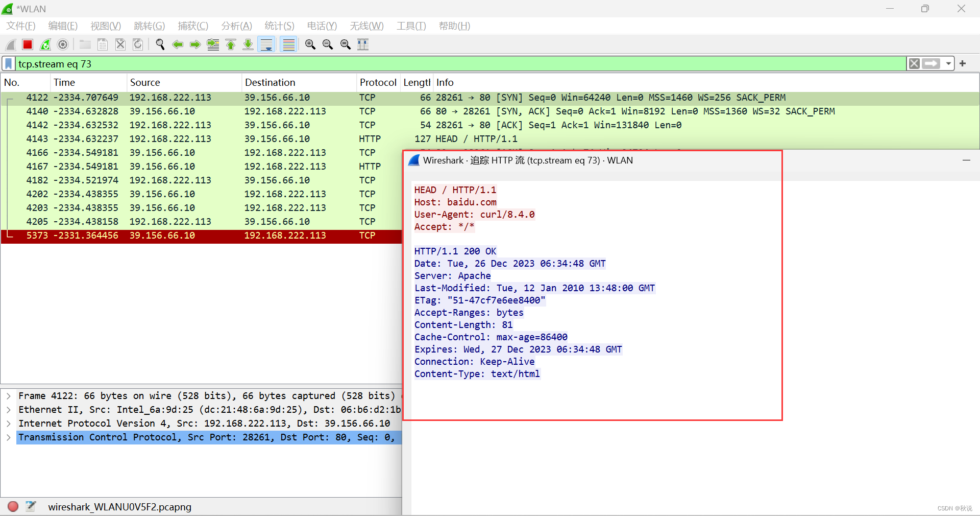Viewport: 980px width, 516px height.
Task: Select packet 4205 in the list
Action: [x=202, y=222]
